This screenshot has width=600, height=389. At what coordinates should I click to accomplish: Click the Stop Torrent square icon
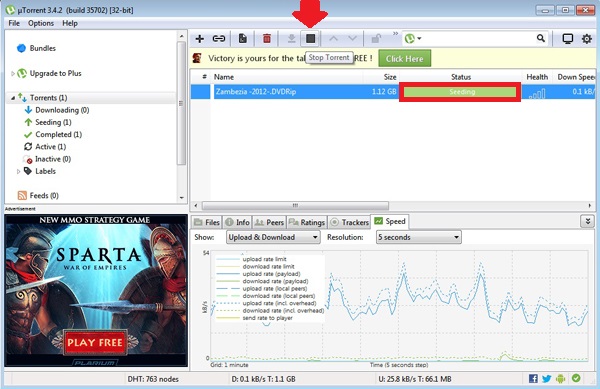click(310, 38)
